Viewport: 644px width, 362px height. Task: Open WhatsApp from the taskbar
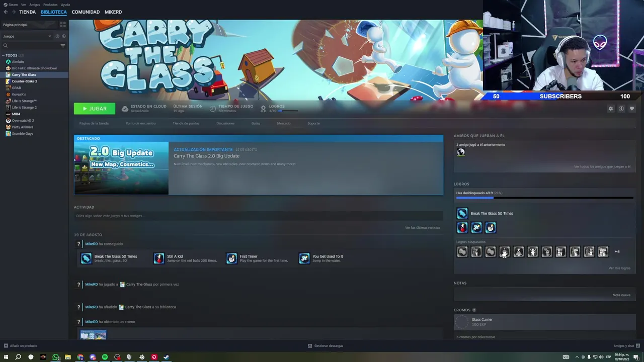(x=55, y=357)
